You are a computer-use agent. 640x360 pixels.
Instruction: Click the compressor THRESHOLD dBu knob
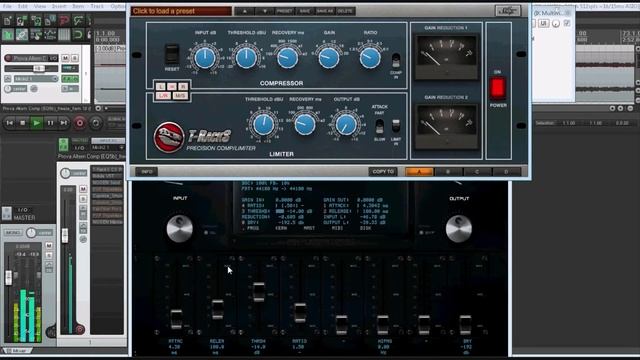(246, 58)
